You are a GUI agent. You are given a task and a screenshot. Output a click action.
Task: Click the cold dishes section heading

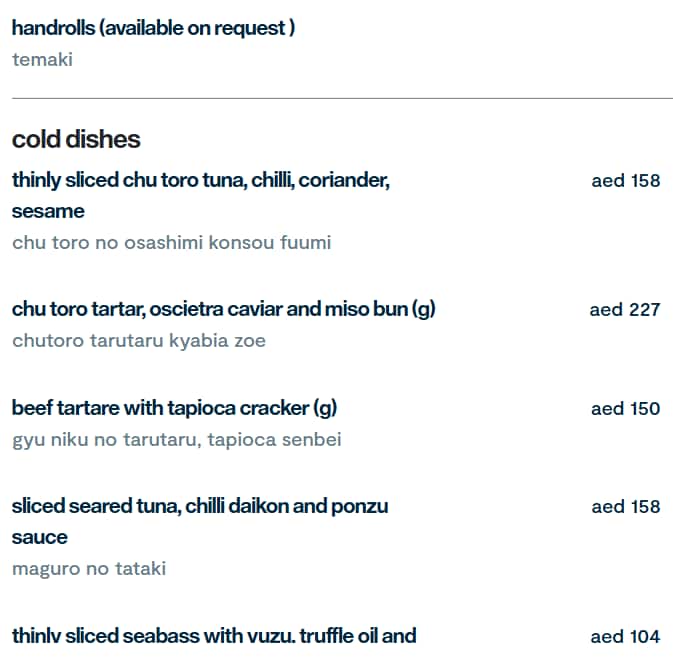click(76, 139)
